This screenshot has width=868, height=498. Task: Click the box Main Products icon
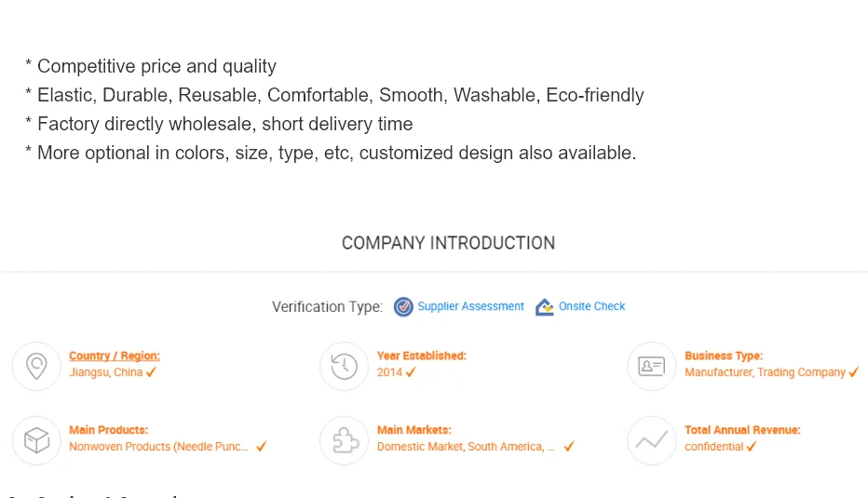click(36, 440)
